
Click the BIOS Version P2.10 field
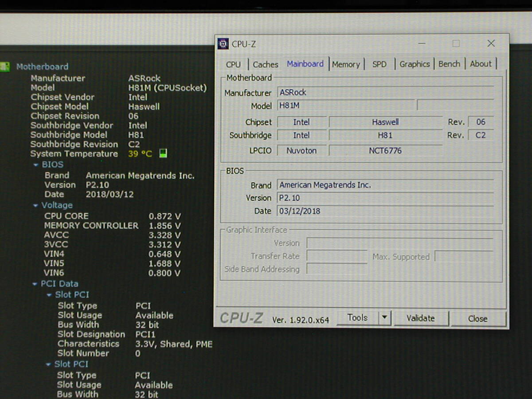385,198
